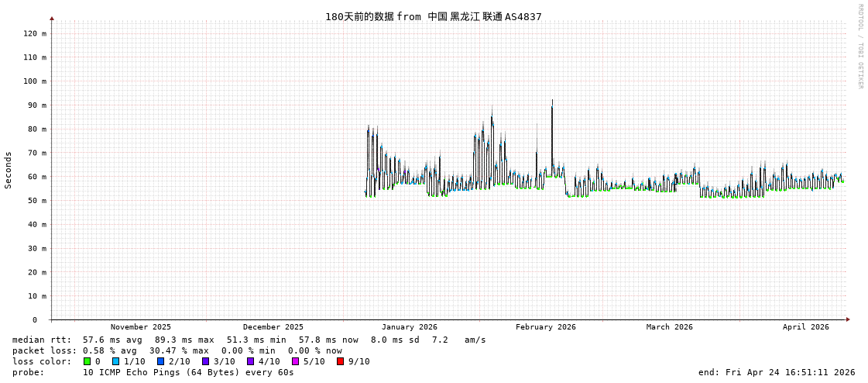The image size is (868, 383).
Task: Click the 50 m y-axis label
Action: tap(37, 200)
